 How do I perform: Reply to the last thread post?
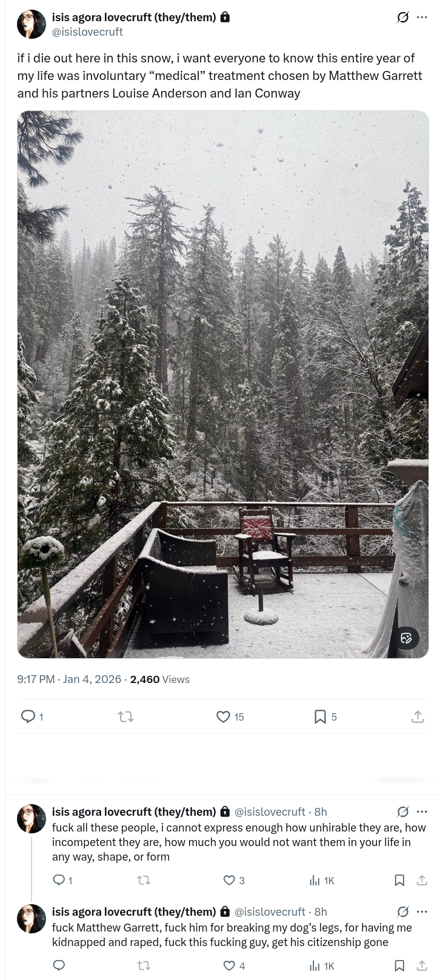point(59,965)
